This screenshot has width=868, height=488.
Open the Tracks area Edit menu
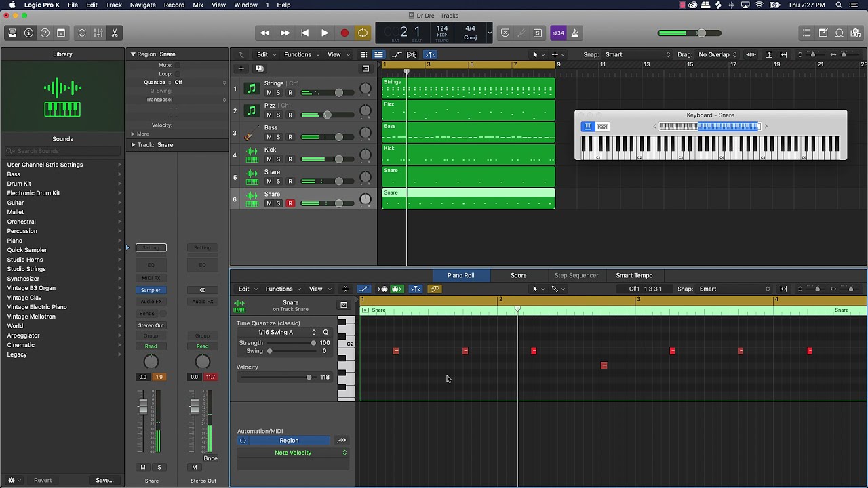click(265, 54)
